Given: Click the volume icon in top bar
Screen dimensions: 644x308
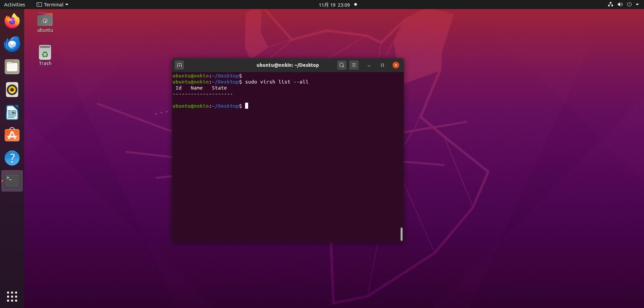Looking at the screenshot, I should [x=620, y=5].
